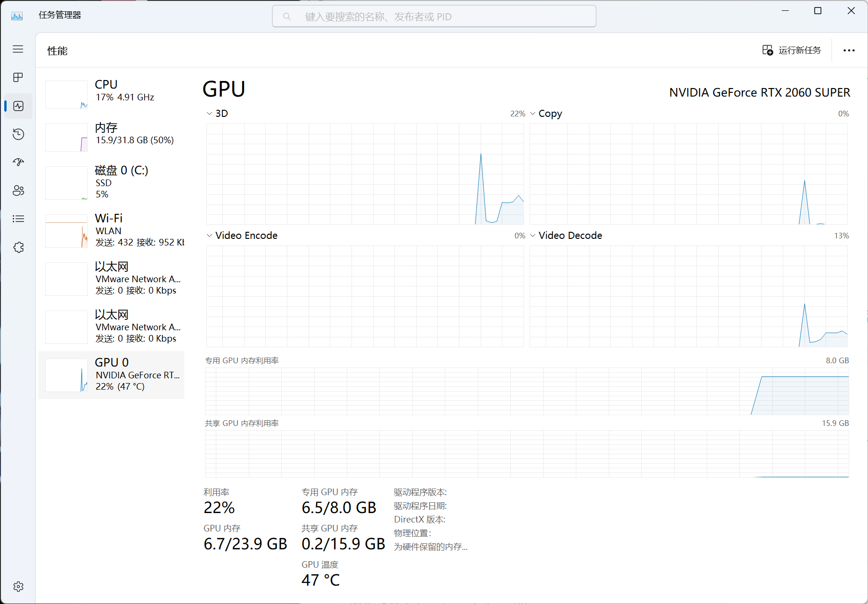
Task: Click the 物理位置 label
Action: point(413,533)
